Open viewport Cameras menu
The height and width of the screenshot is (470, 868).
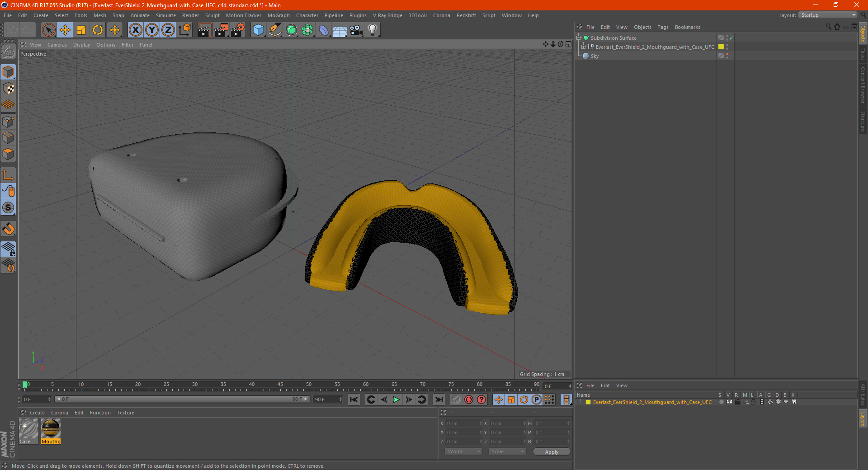57,45
